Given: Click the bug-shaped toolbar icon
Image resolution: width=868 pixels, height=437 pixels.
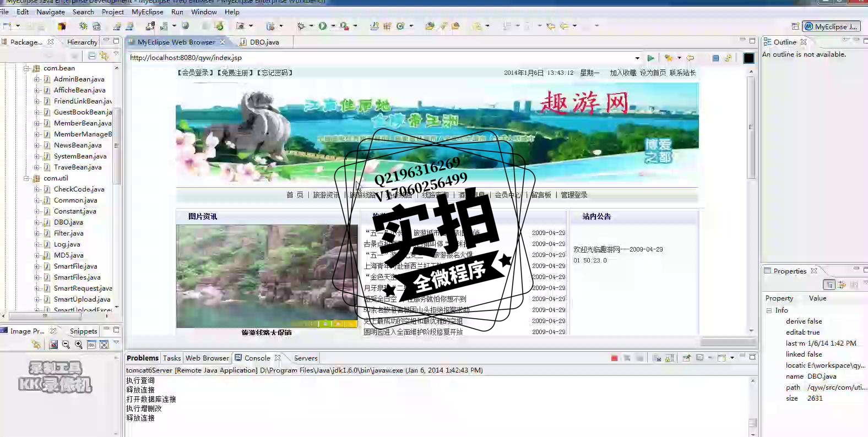Looking at the screenshot, I should pyautogui.click(x=83, y=26).
